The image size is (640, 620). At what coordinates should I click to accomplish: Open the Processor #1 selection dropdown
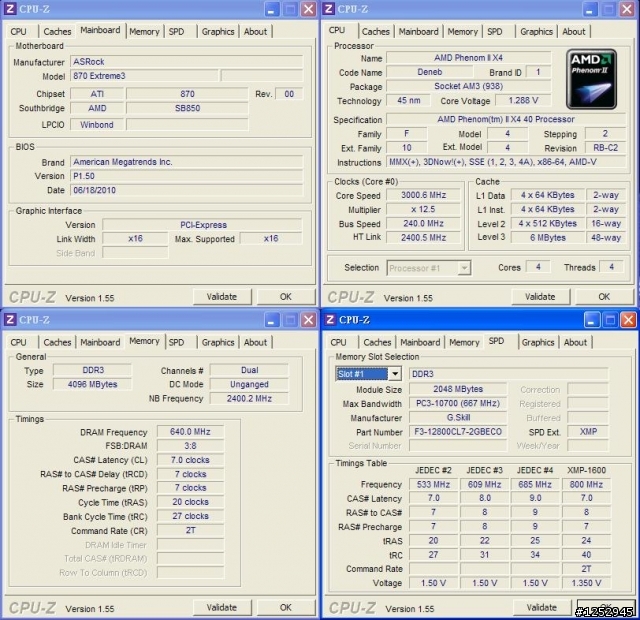[464, 268]
